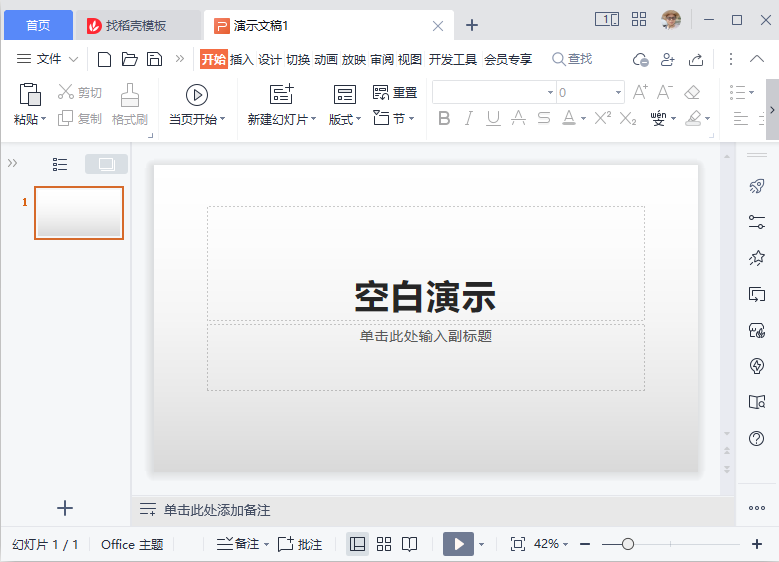
Task: Open the Insert (插入) ribbon tab
Action: (241, 60)
